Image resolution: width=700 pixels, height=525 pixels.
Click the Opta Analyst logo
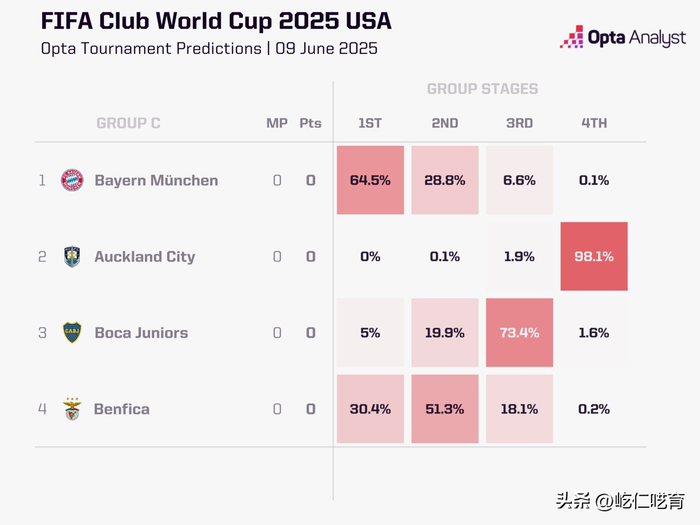(623, 38)
